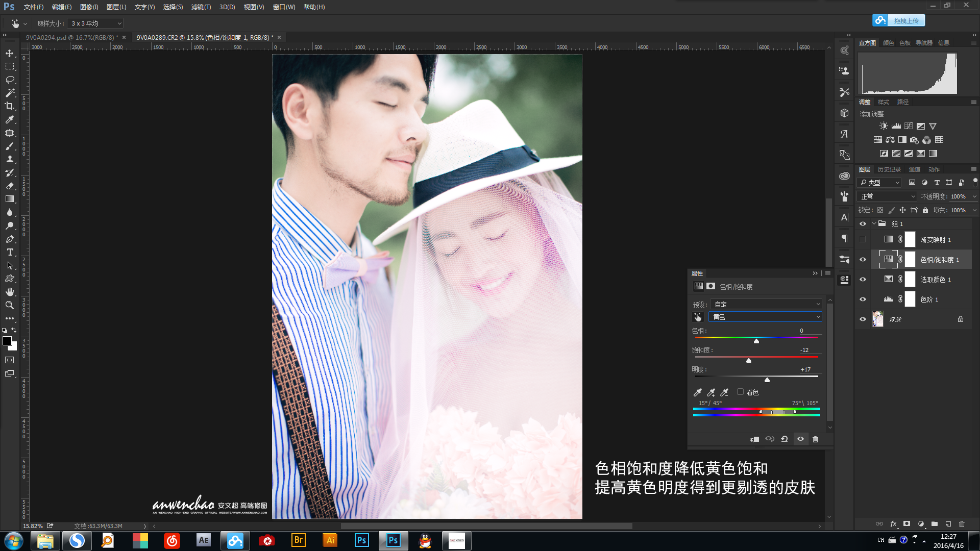Select the Magic Wand tool
The width and height of the screenshot is (980, 551).
point(10,93)
